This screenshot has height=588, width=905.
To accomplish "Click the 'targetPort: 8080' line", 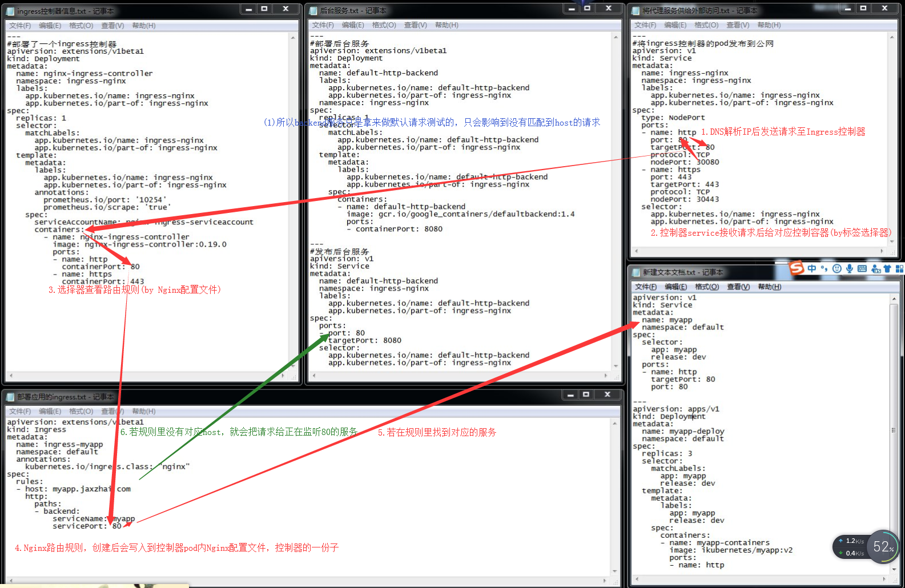I will (365, 340).
